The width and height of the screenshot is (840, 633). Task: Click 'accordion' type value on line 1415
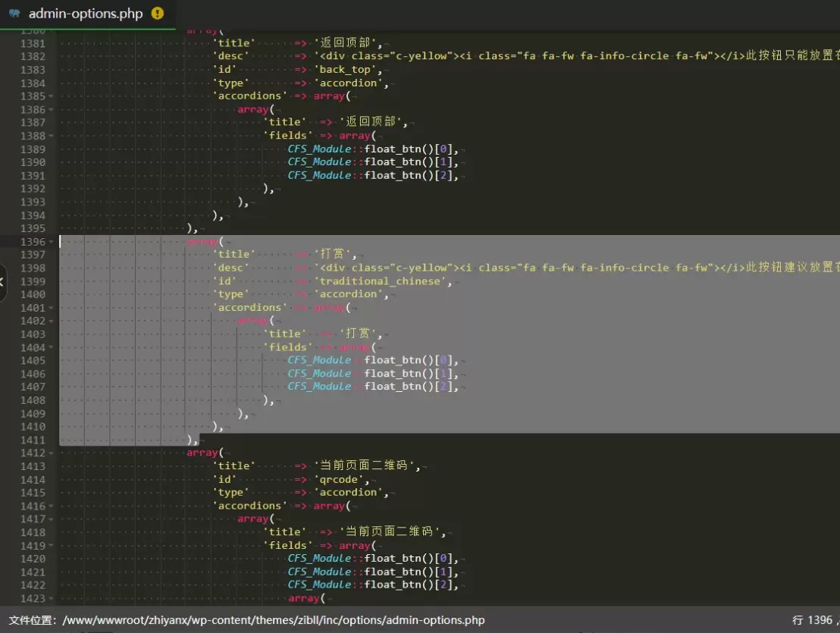[x=348, y=492]
